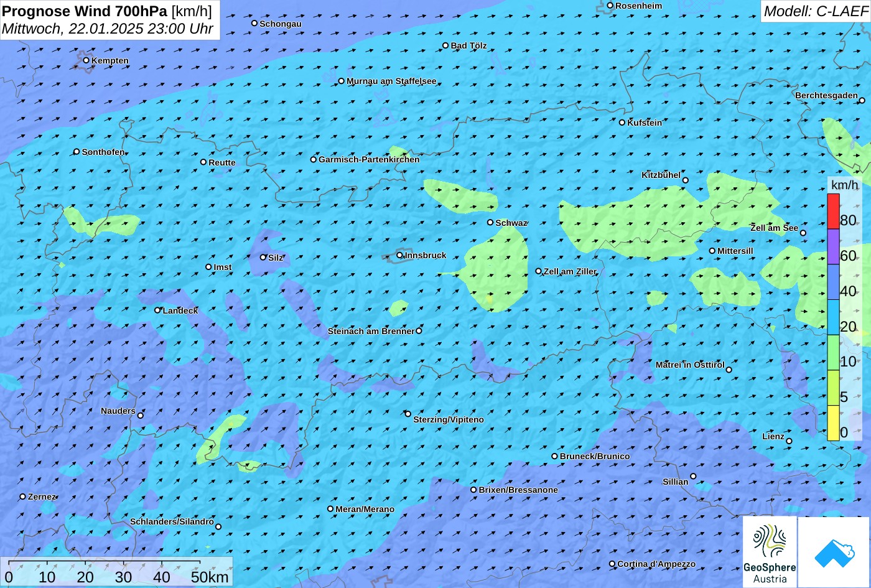Click the red legend swatch above 80

point(833,212)
